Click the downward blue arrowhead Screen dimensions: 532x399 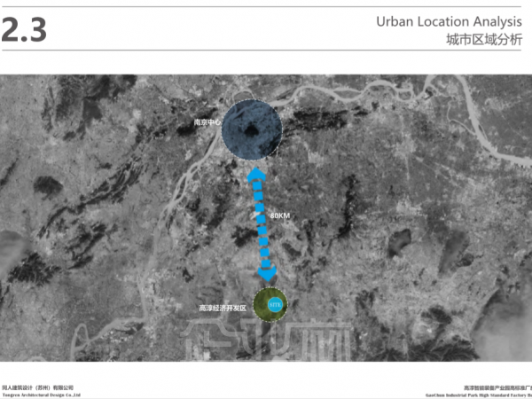268,273
